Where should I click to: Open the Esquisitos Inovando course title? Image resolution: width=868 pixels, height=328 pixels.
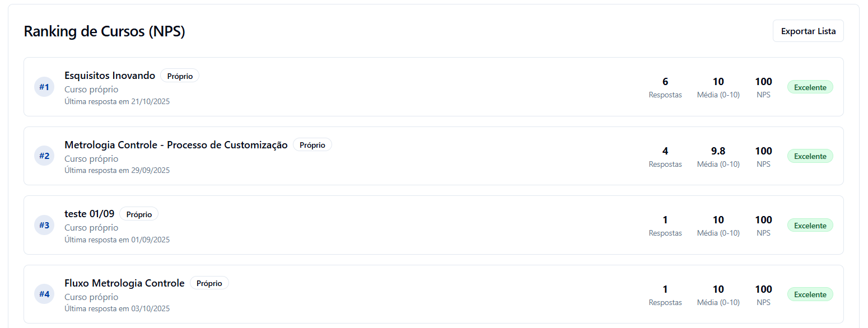[x=110, y=76]
